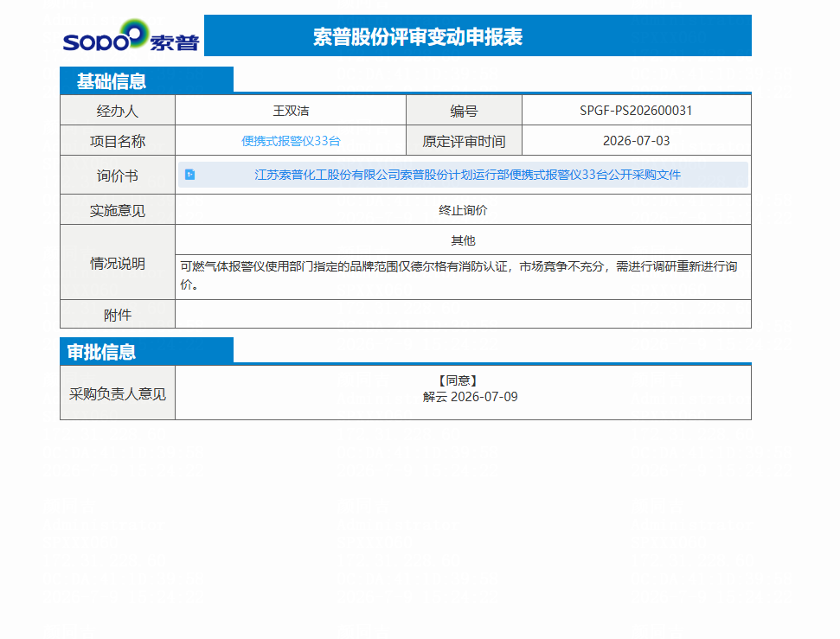Click the 经办人 label cell

pos(118,111)
